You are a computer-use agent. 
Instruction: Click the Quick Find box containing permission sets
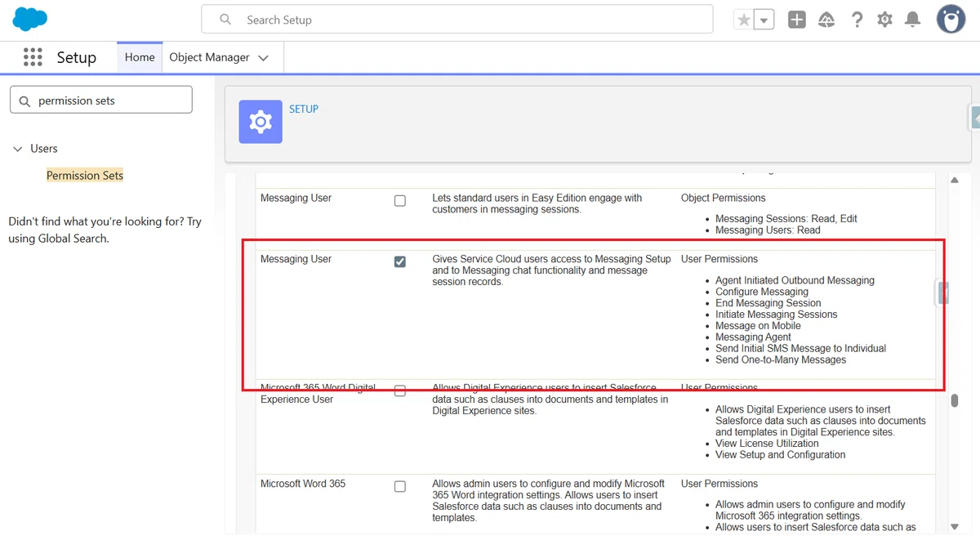click(101, 100)
